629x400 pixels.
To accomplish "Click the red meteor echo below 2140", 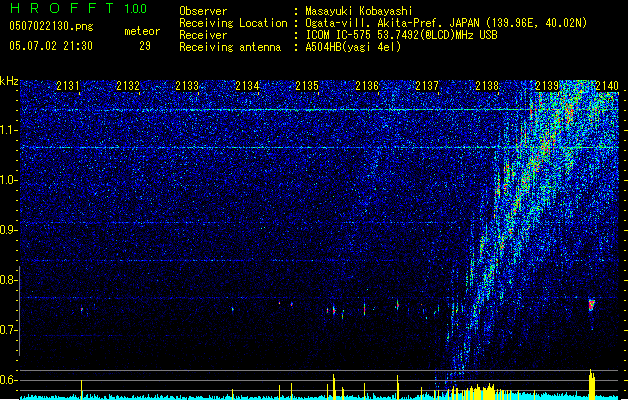I will tap(591, 305).
